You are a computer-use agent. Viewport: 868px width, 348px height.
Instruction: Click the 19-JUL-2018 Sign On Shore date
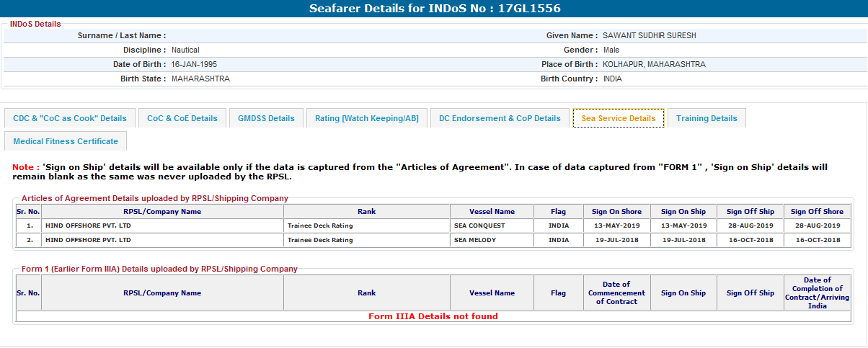pos(616,240)
